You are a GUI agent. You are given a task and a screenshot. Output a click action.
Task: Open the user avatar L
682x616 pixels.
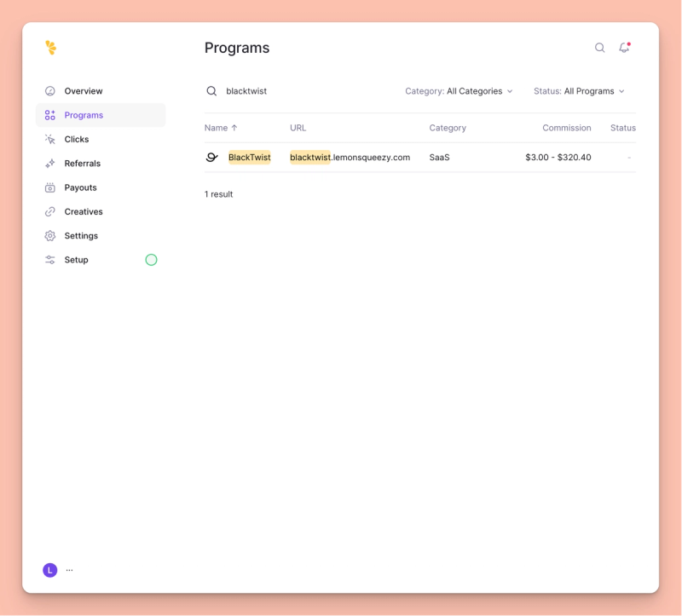(x=50, y=570)
